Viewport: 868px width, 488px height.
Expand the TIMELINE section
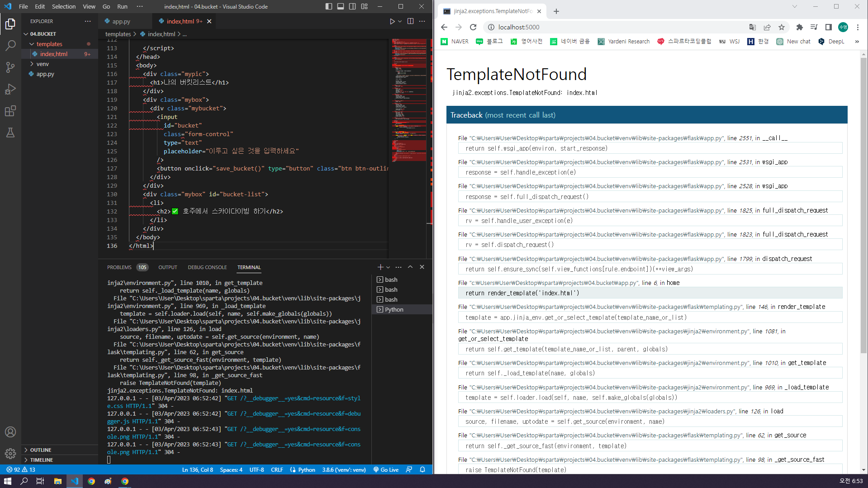(61, 460)
